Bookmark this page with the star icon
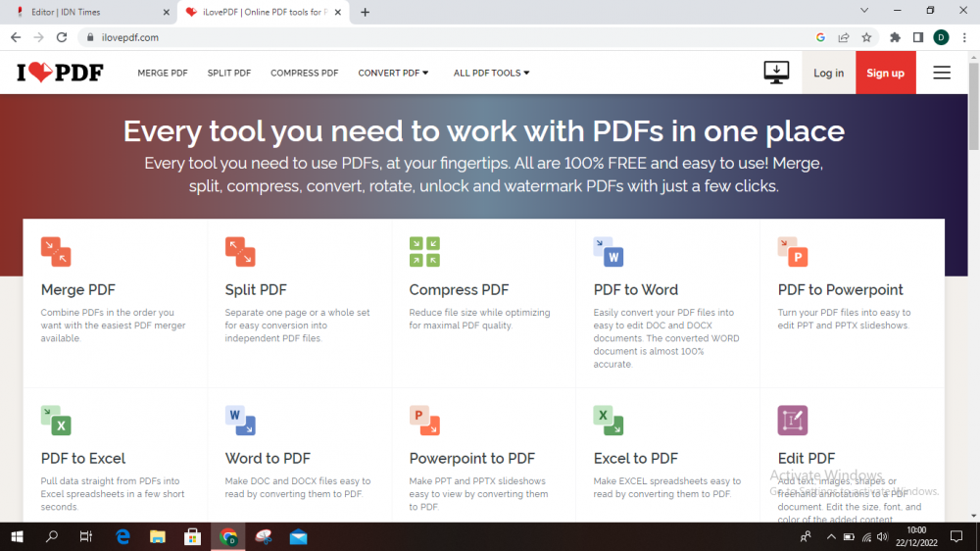Image resolution: width=980 pixels, height=551 pixels. (x=866, y=37)
